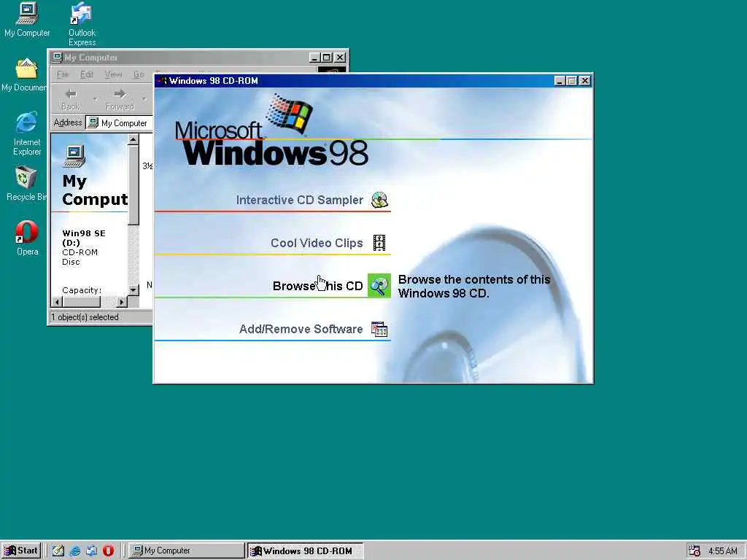The width and height of the screenshot is (747, 560).
Task: Click the Add/Remove Software icon
Action: (379, 329)
